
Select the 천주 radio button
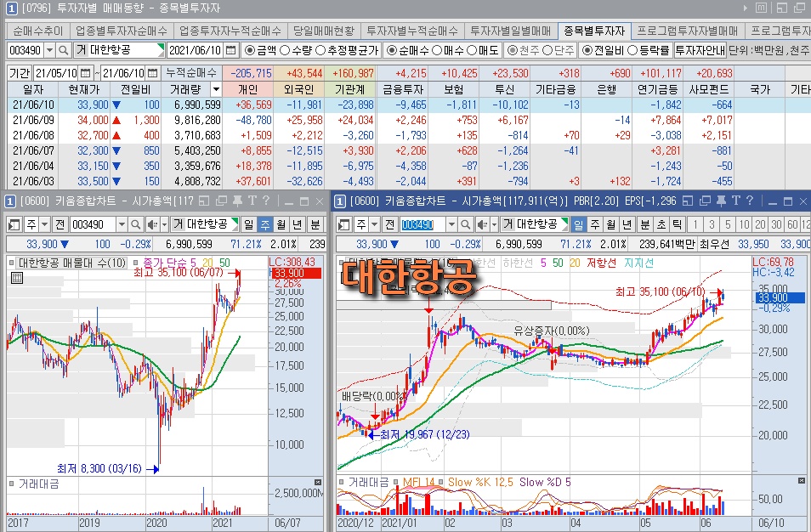pyautogui.click(x=513, y=50)
